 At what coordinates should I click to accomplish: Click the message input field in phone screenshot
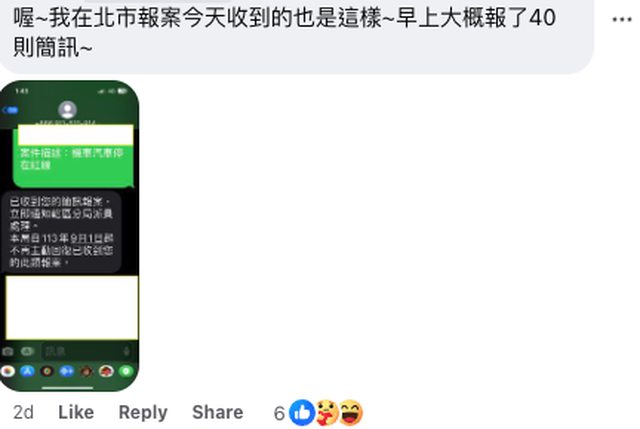(x=87, y=351)
